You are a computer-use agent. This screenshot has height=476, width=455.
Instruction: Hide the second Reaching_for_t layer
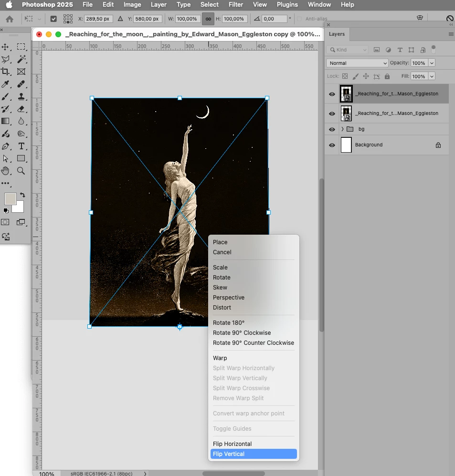coord(332,114)
